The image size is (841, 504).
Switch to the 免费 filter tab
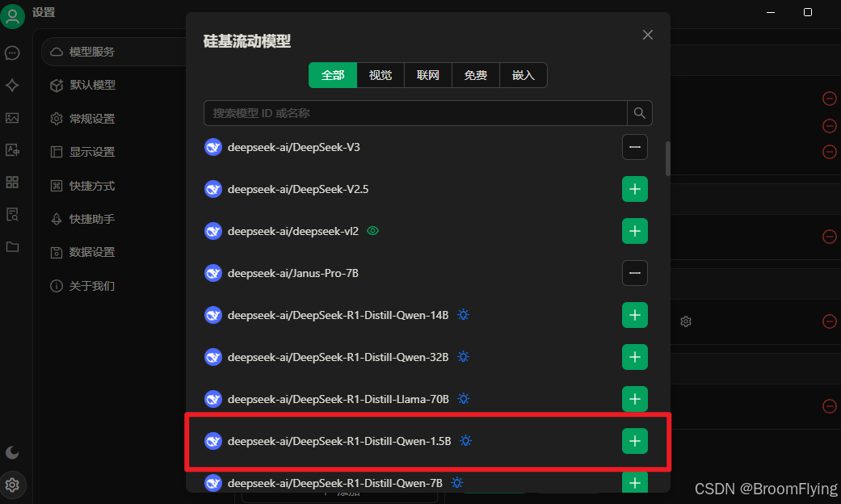(x=476, y=75)
